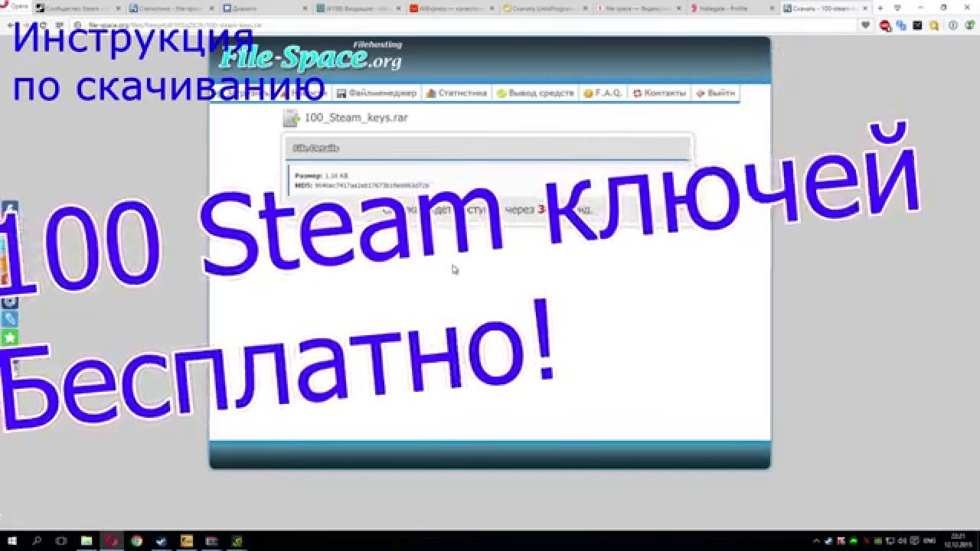Click the red ad-blocker extension icon
The height and width of the screenshot is (551, 980).
(x=886, y=25)
